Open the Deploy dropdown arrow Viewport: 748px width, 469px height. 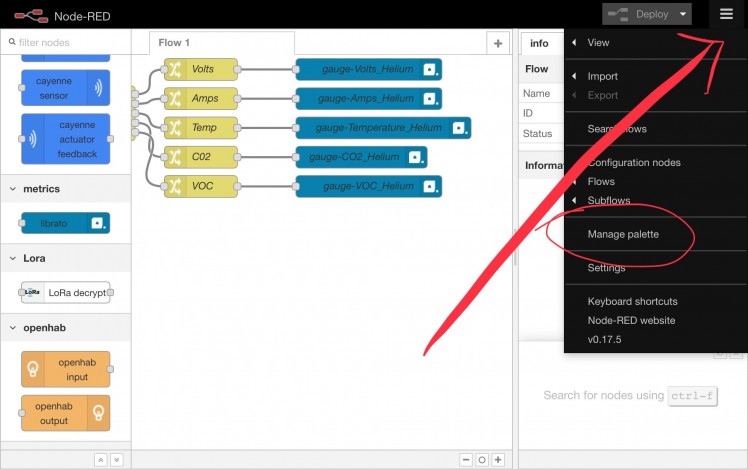683,14
